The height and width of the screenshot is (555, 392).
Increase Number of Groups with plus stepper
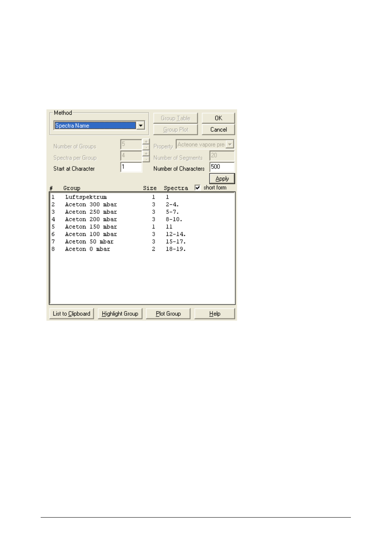(x=146, y=141)
